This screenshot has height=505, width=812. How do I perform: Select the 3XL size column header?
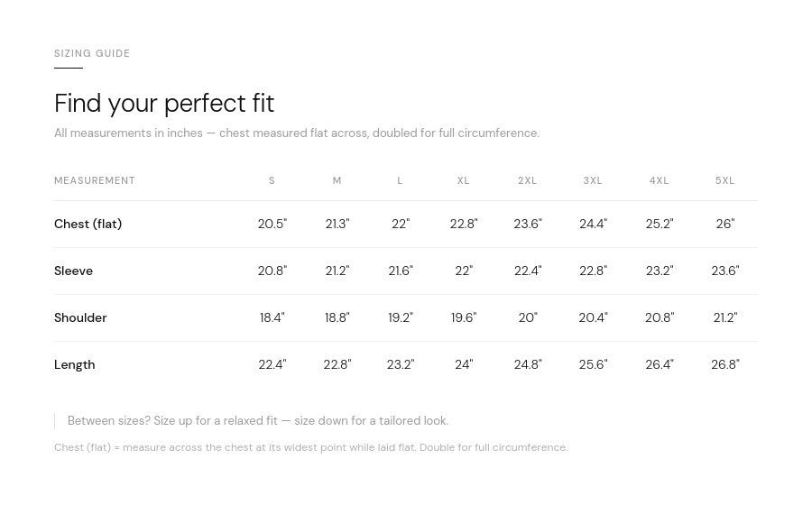click(x=593, y=181)
